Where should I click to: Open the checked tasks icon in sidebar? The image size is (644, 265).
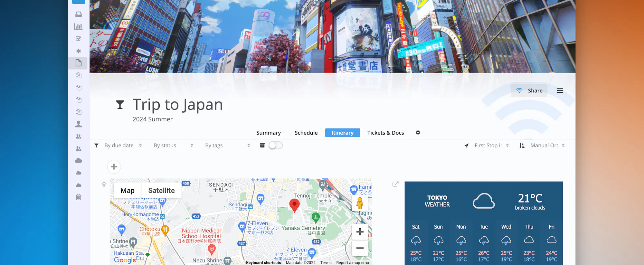[78, 39]
